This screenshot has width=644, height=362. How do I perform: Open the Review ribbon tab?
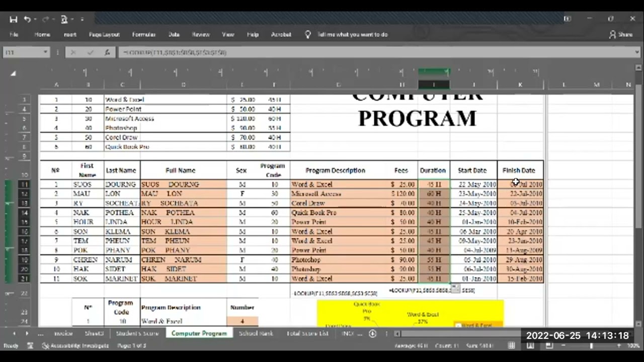tap(201, 35)
